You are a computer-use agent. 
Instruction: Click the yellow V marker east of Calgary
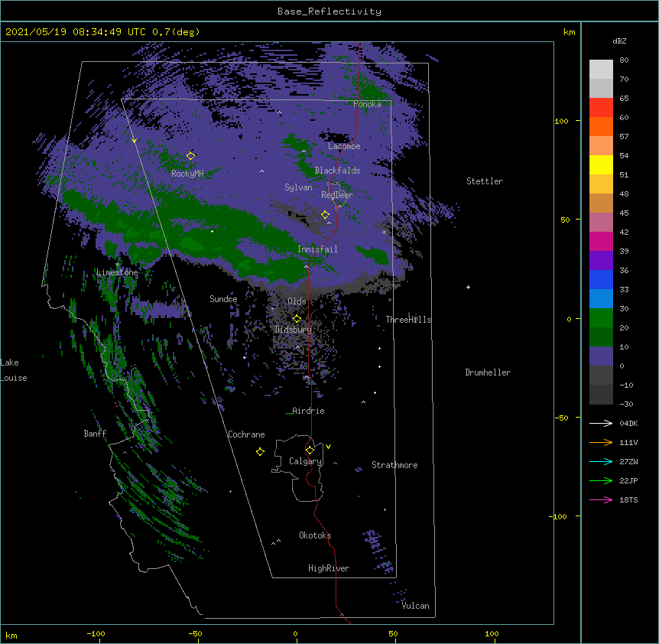[x=328, y=447]
